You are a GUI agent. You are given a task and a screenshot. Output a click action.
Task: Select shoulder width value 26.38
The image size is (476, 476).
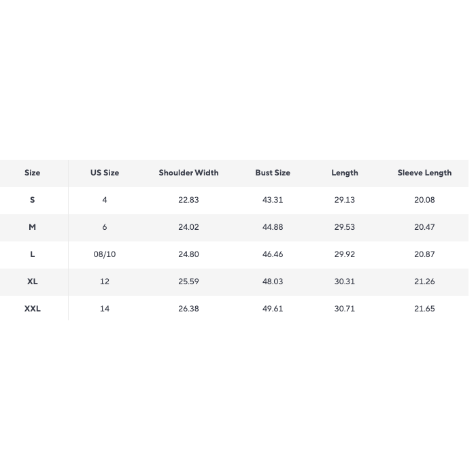click(x=188, y=309)
